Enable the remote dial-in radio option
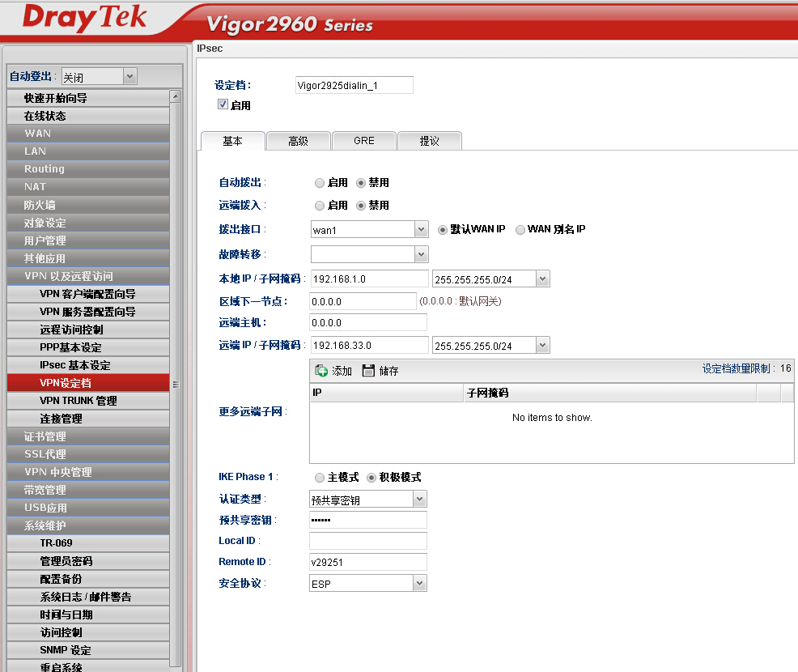This screenshot has width=798, height=672. (x=319, y=206)
